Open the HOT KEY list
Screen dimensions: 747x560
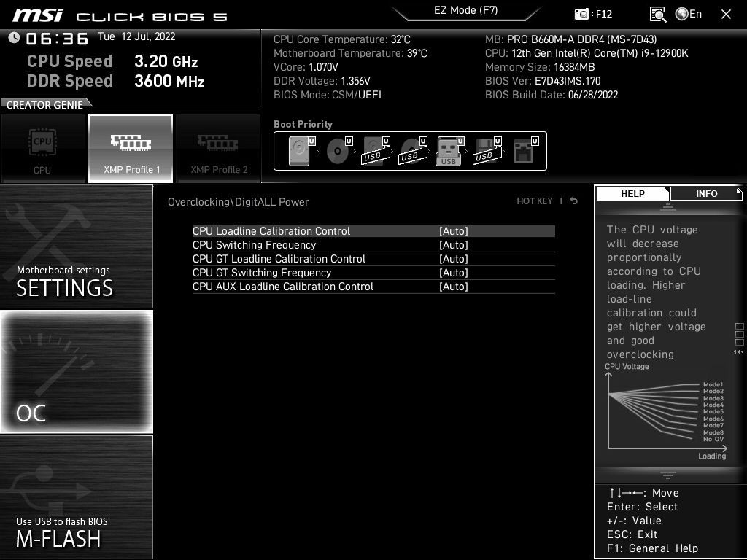pyautogui.click(x=535, y=201)
